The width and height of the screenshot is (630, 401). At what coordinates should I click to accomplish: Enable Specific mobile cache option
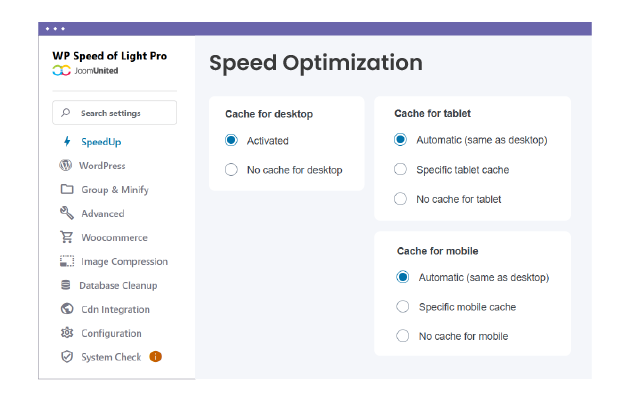pyautogui.click(x=403, y=307)
